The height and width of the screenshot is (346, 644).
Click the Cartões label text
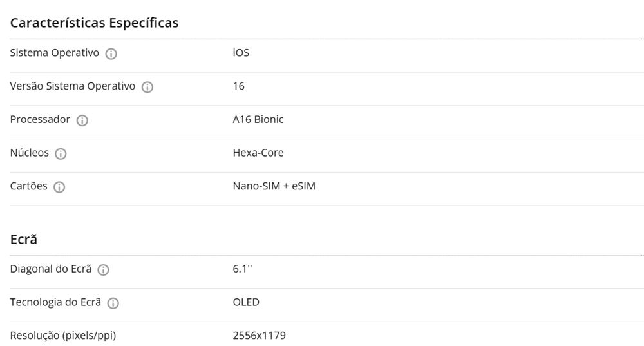point(29,186)
